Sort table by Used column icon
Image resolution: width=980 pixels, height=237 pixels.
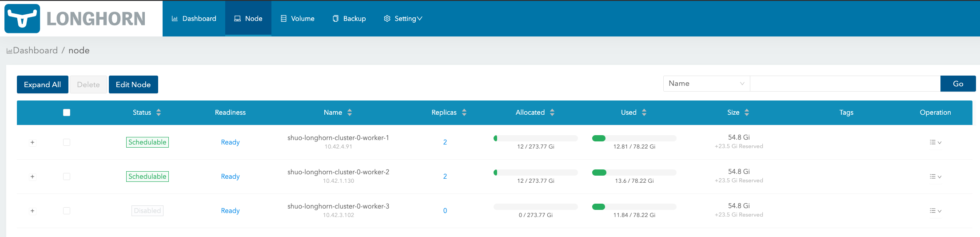[644, 112]
